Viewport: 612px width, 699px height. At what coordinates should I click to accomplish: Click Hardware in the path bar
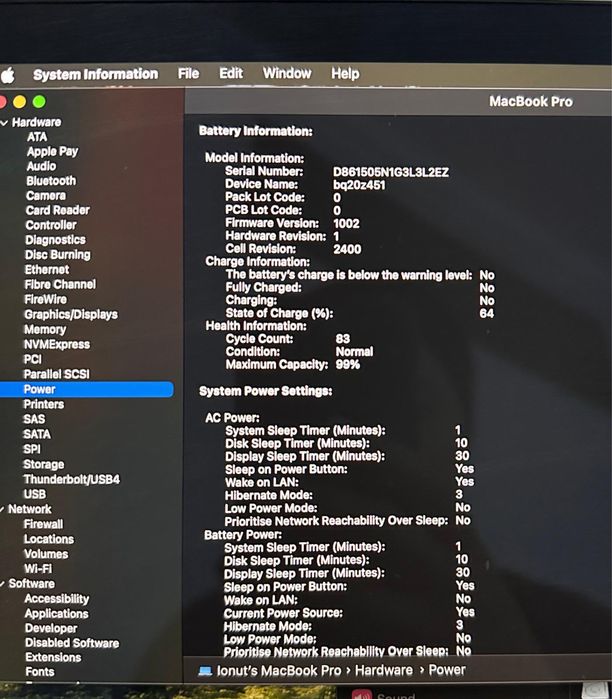(x=384, y=670)
